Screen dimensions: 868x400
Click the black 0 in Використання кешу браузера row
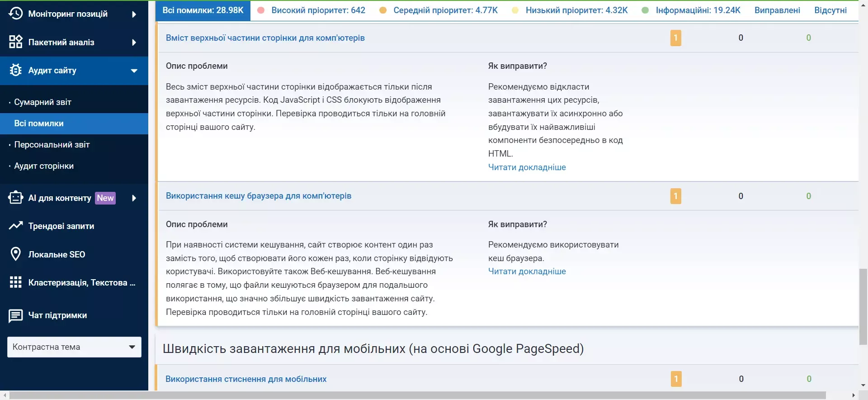[741, 196]
